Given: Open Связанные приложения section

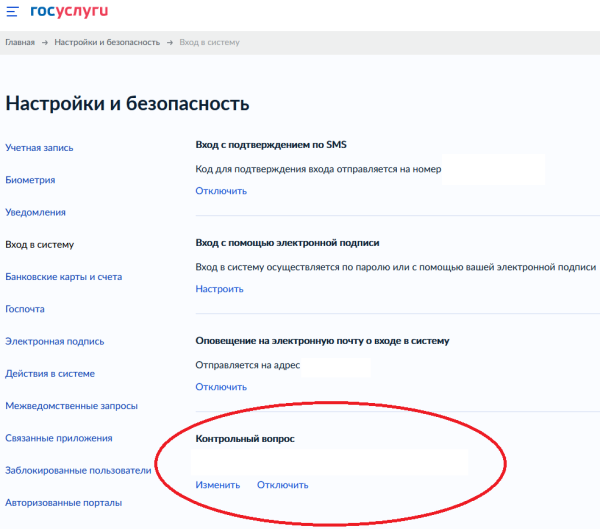Looking at the screenshot, I should (x=59, y=438).
